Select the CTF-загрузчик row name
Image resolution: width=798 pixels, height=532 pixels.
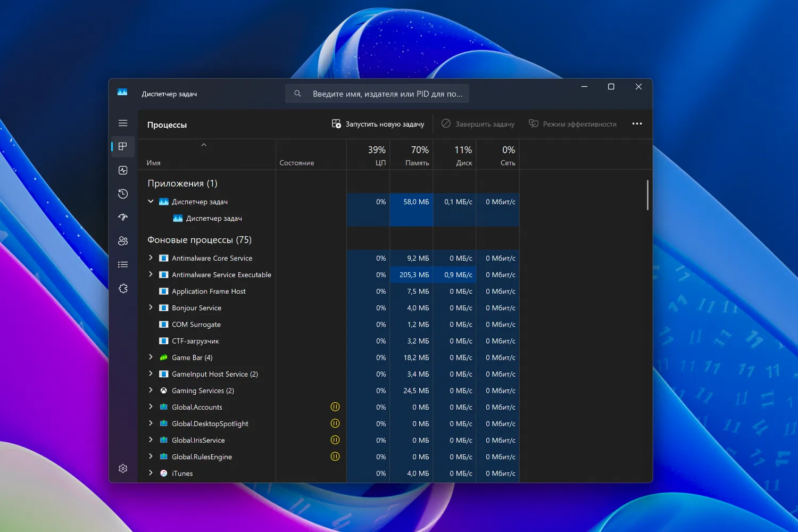[x=195, y=341]
